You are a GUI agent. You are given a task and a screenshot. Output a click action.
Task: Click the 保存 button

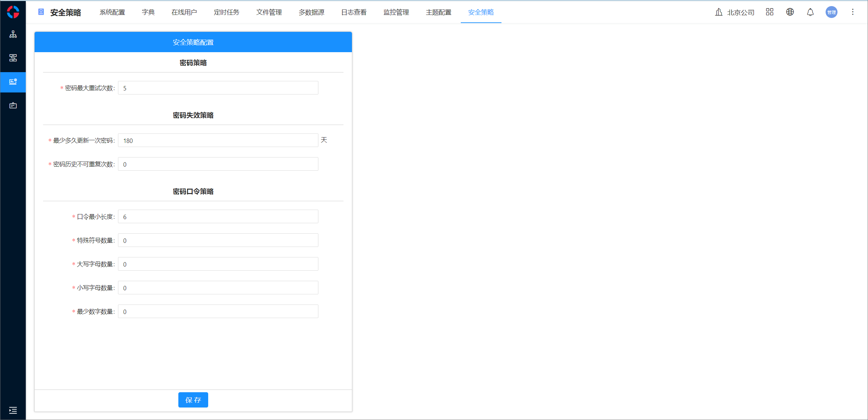tap(193, 400)
